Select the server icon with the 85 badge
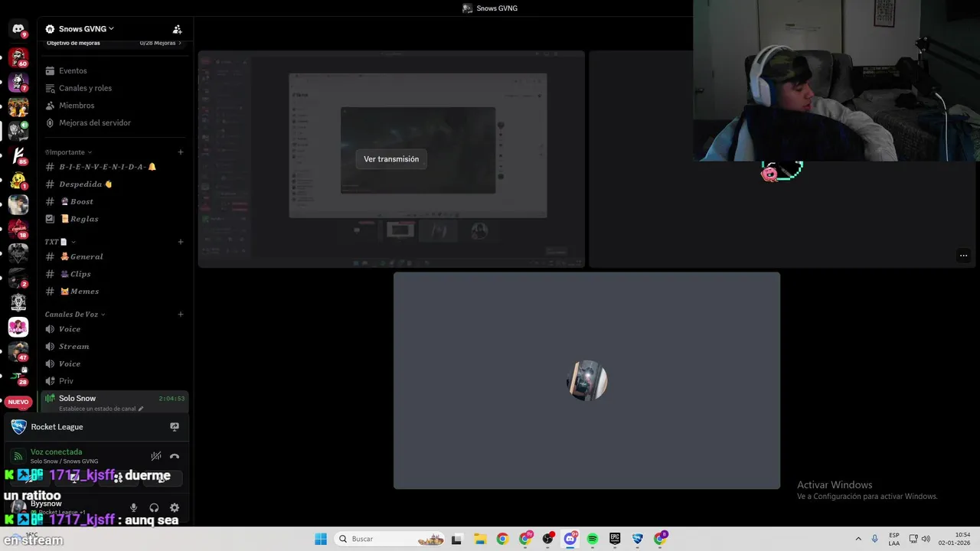 (18, 156)
